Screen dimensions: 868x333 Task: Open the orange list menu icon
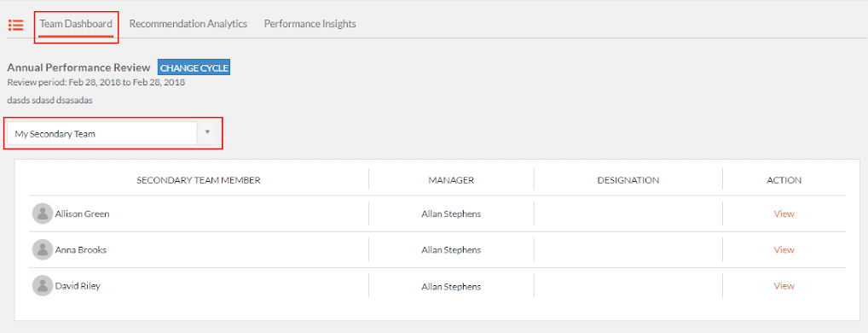pyautogui.click(x=16, y=25)
